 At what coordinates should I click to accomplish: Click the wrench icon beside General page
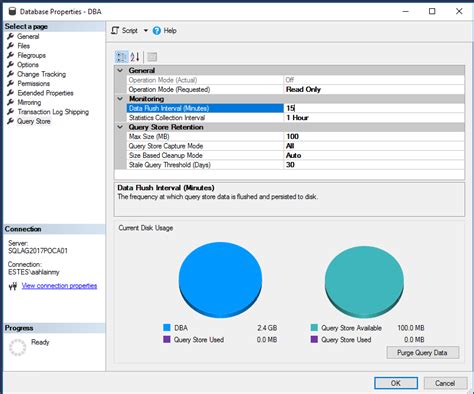(11, 36)
